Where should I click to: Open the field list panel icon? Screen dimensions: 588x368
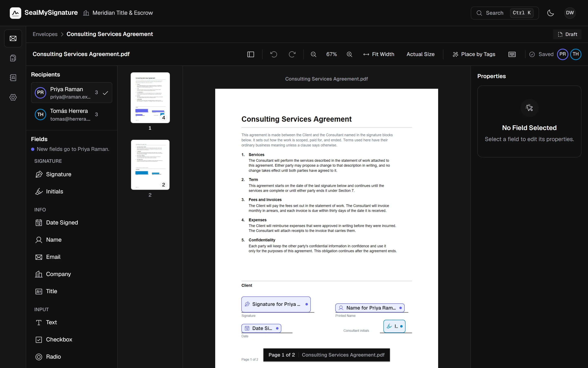(512, 54)
